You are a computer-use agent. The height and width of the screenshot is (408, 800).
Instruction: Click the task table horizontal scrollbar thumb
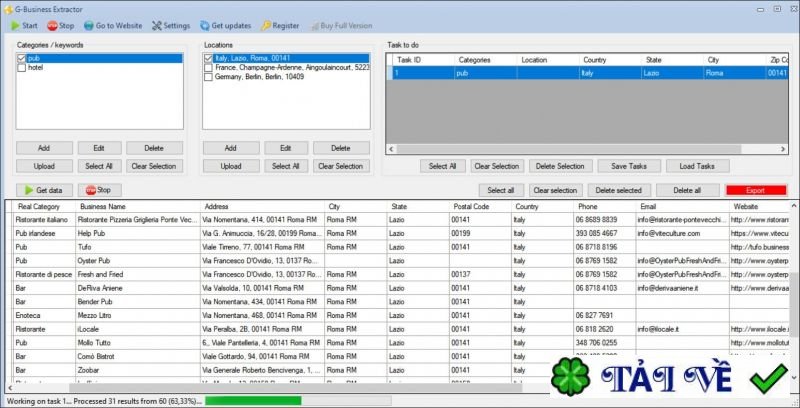tap(568, 149)
